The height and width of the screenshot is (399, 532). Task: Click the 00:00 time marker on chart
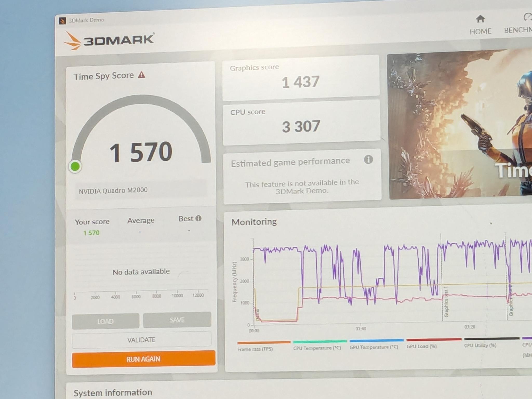click(254, 331)
